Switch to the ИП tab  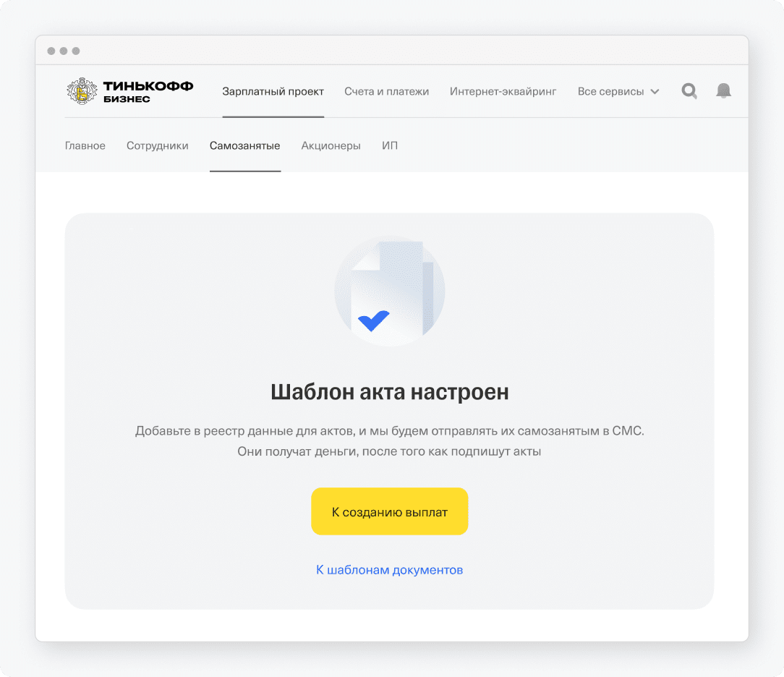(390, 145)
